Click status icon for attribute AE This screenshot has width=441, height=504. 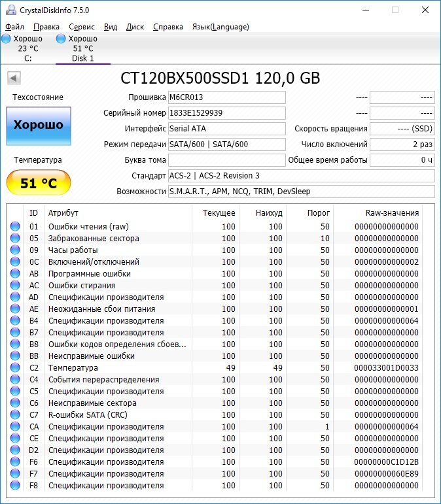[15, 309]
